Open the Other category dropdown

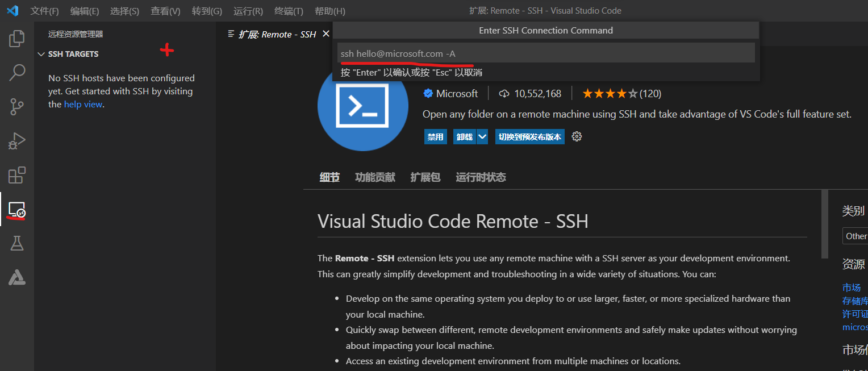(856, 236)
